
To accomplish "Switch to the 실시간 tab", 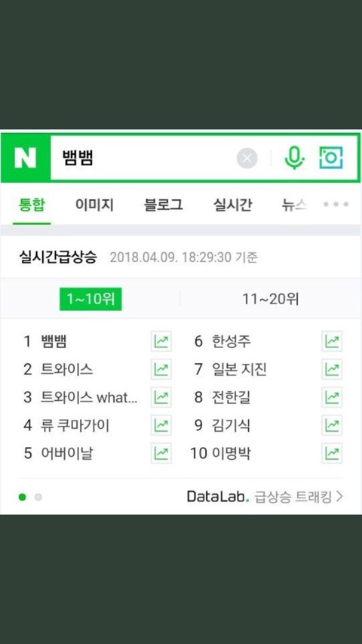I will click(x=232, y=205).
